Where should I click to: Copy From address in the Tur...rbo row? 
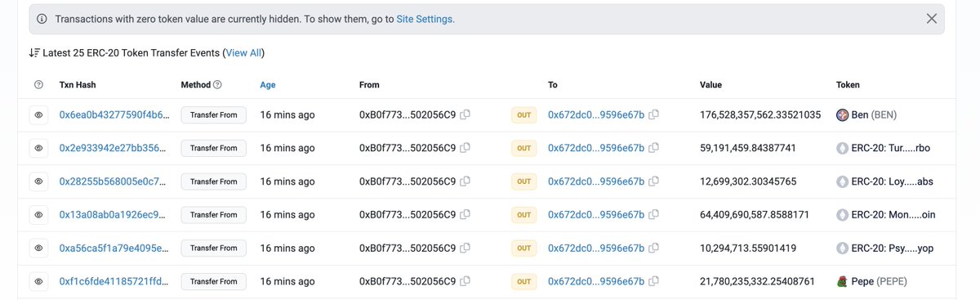[465, 148]
